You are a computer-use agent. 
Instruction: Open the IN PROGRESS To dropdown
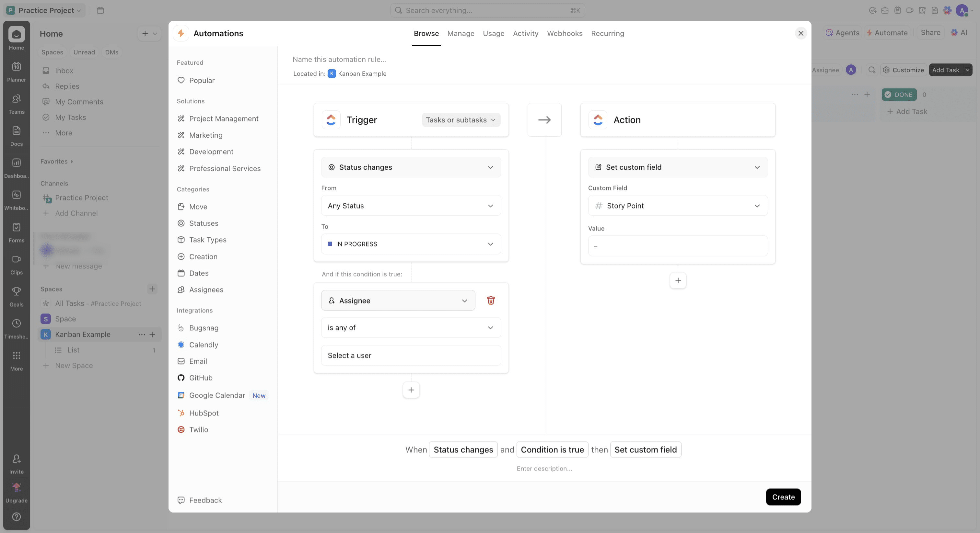pyautogui.click(x=411, y=244)
